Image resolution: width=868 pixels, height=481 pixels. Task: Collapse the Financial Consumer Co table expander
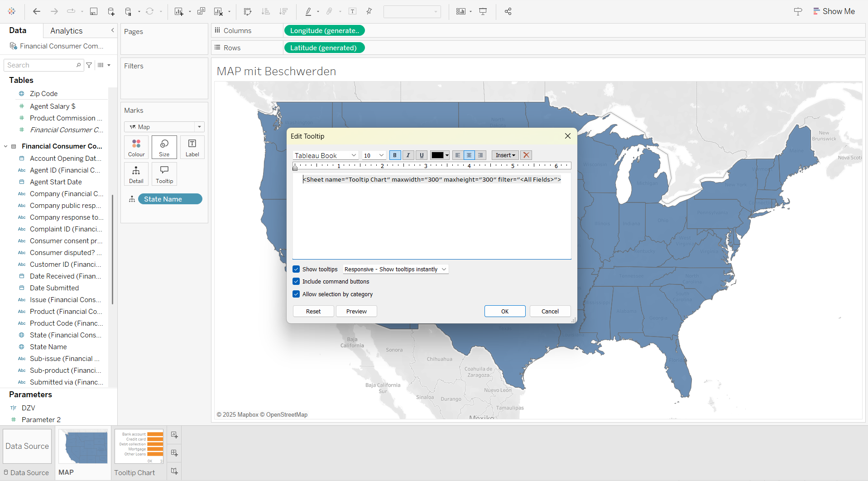pos(5,146)
